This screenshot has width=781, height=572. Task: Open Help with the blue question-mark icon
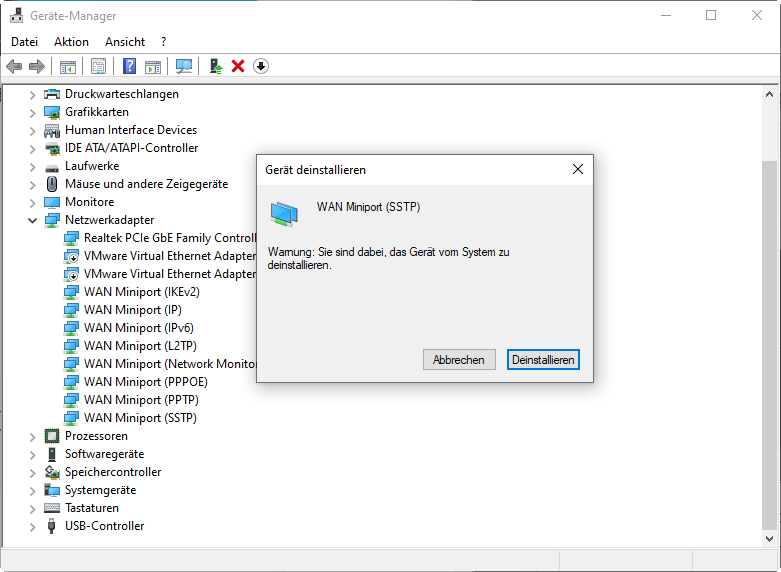(130, 66)
